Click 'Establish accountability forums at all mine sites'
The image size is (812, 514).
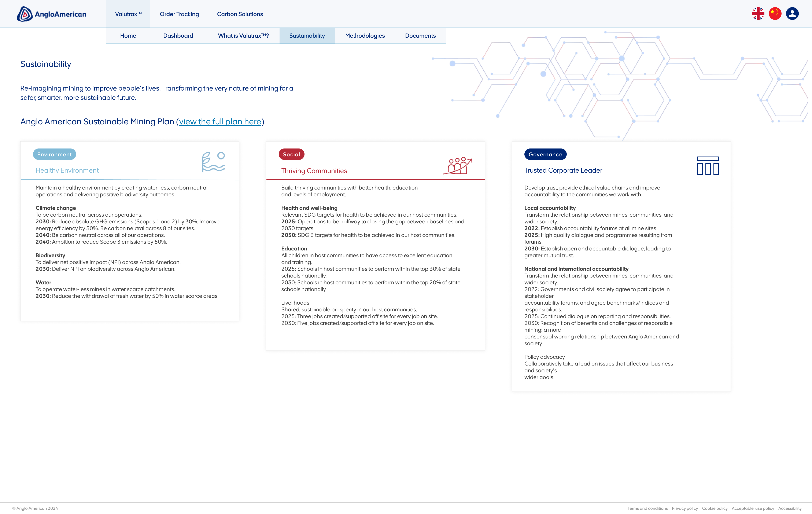[590, 228]
